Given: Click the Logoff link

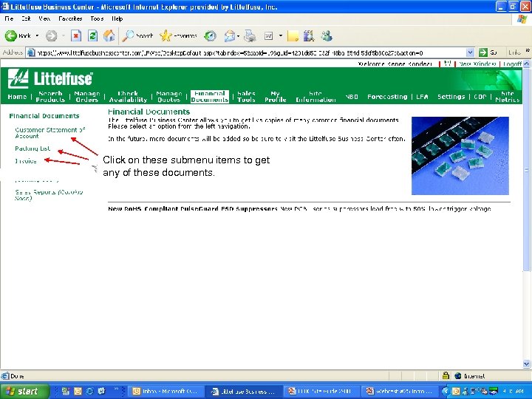Looking at the screenshot, I should pos(512,64).
